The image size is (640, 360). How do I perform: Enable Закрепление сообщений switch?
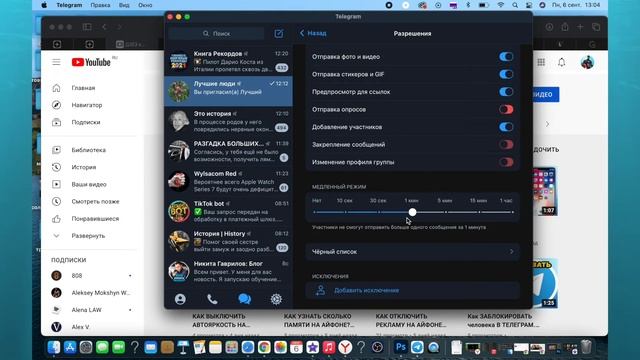tap(506, 144)
